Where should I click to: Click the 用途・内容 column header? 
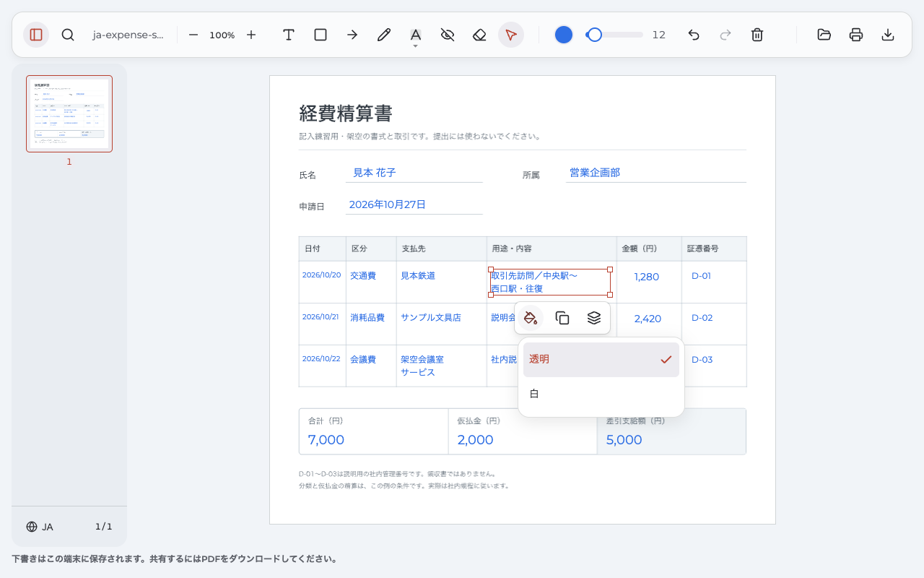point(512,249)
